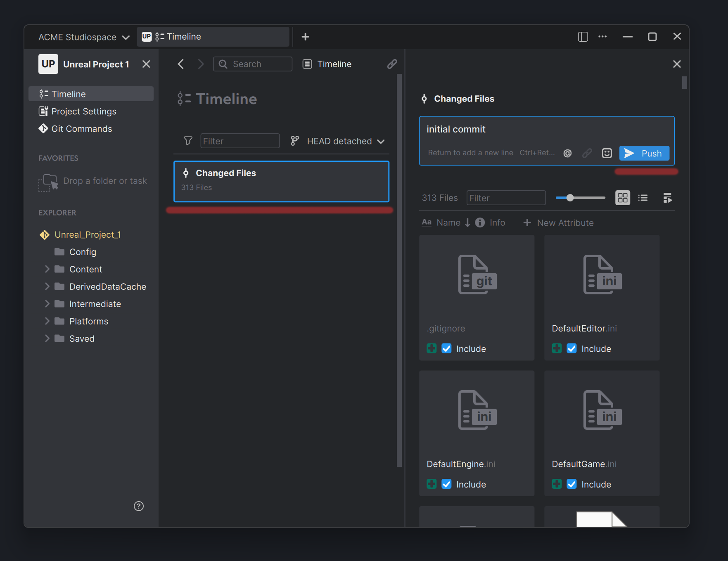Expand the Content folder in Explorer
Viewport: 728px width, 561px height.
click(x=47, y=269)
